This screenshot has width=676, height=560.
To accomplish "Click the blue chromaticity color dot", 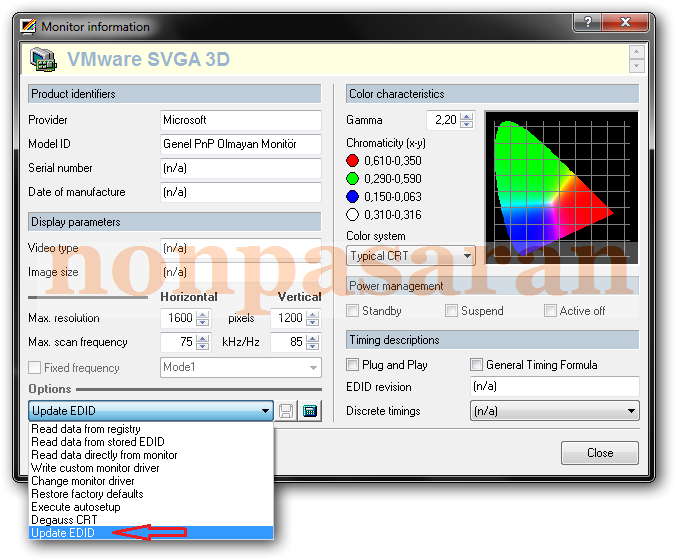I will tap(352, 197).
